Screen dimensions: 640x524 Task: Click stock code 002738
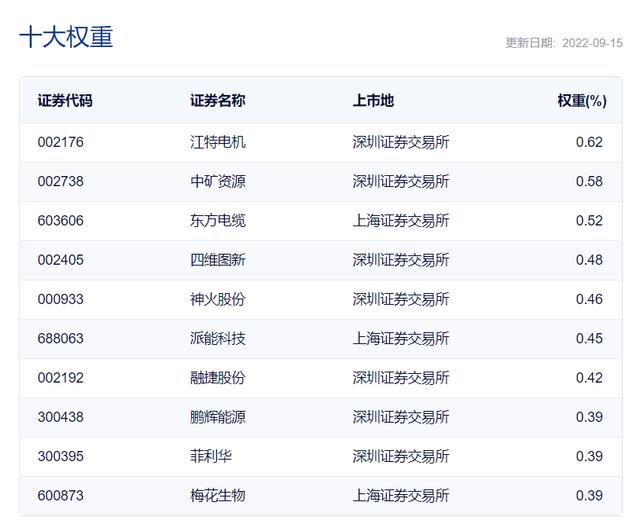(x=60, y=181)
